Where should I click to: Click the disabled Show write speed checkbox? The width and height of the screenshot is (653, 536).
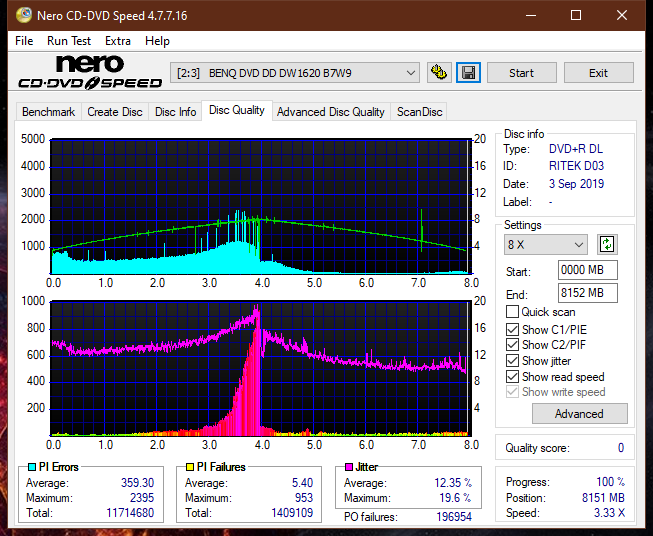tap(512, 392)
